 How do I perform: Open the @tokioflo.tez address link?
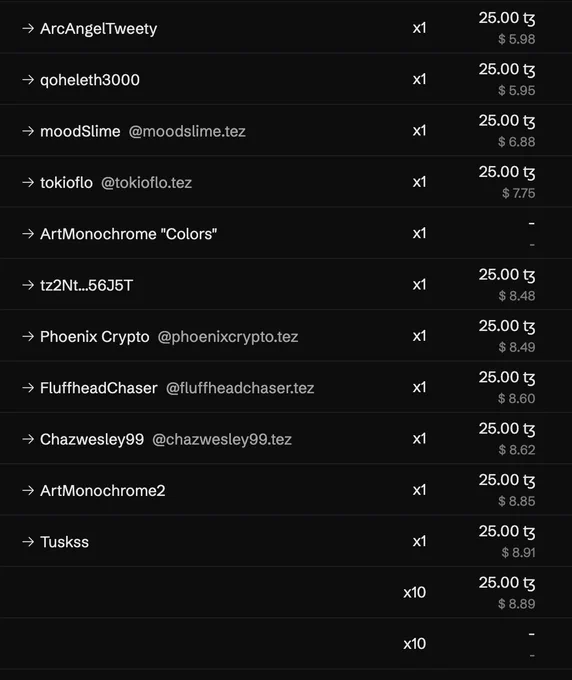(x=147, y=183)
